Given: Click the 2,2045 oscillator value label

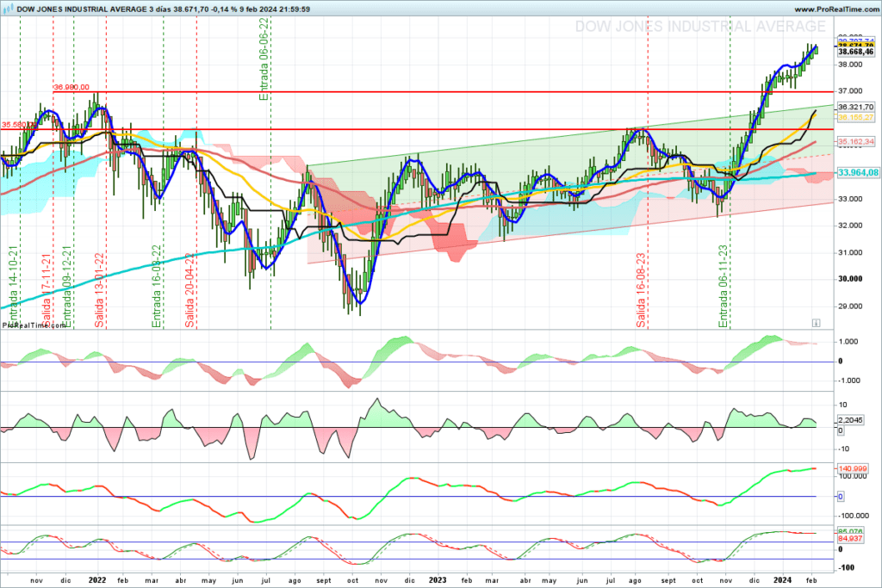Looking at the screenshot, I should (850, 420).
